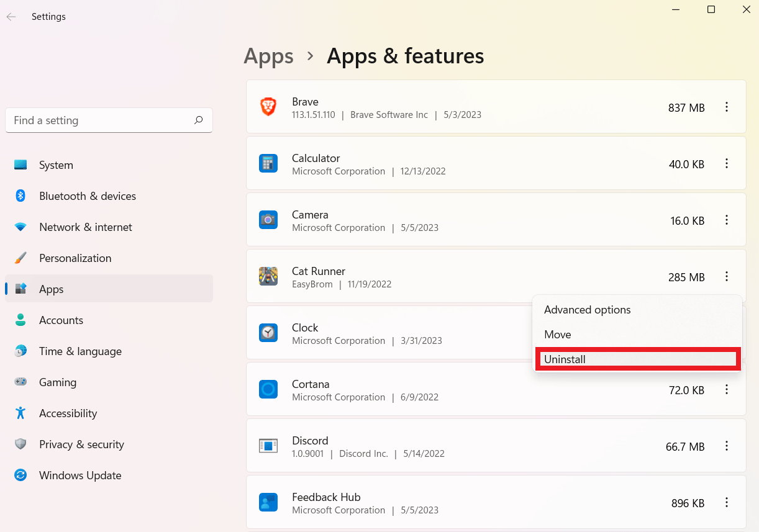This screenshot has height=532, width=759.
Task: Click the Feedback Hub app icon
Action: [268, 502]
